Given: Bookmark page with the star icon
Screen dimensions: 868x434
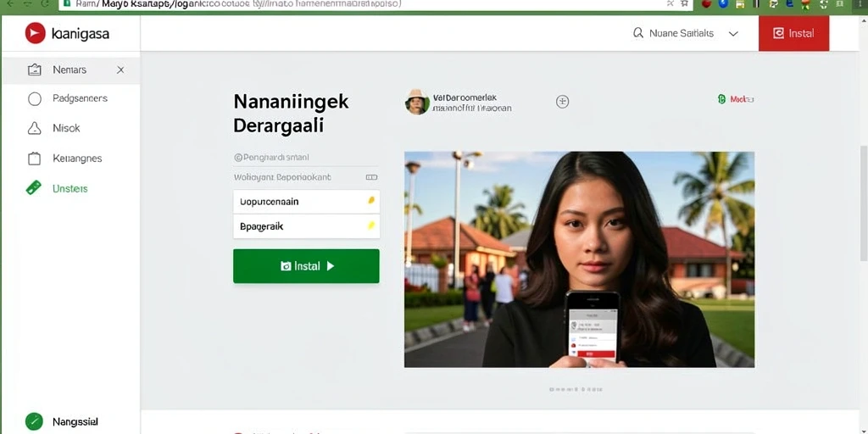Looking at the screenshot, I should [685, 3].
